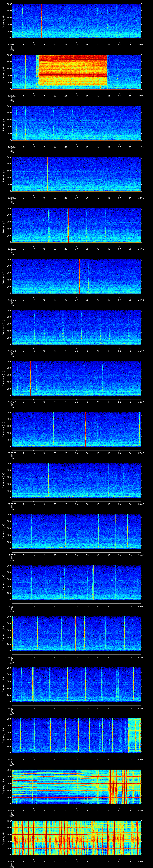Open the spectrogram panel starting at 22:38:00

76,532
